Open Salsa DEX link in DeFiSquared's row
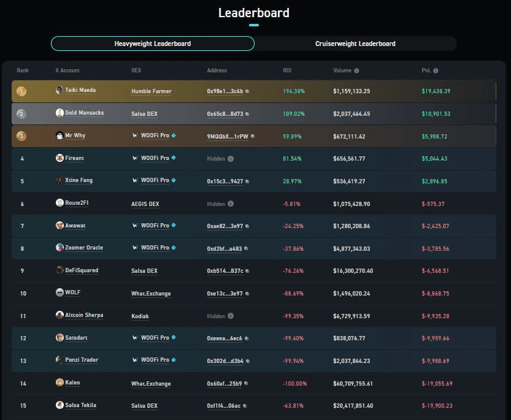Screen dimensions: 511x420 coord(145,270)
